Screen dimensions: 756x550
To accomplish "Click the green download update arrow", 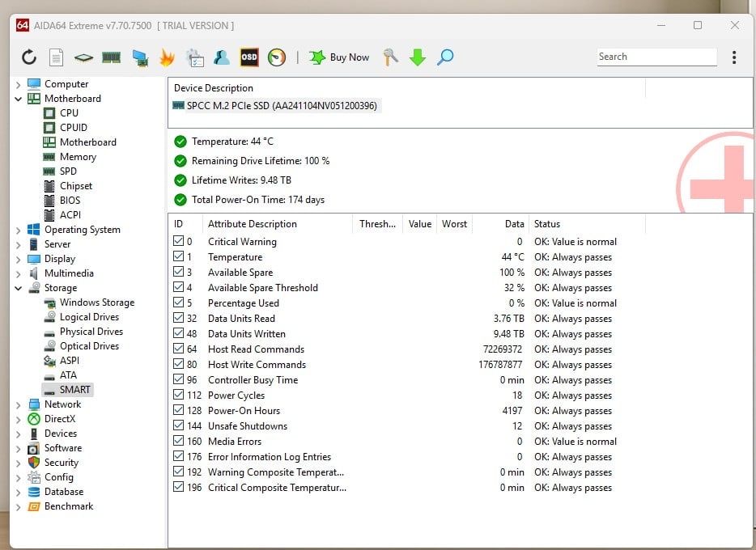I will [418, 57].
